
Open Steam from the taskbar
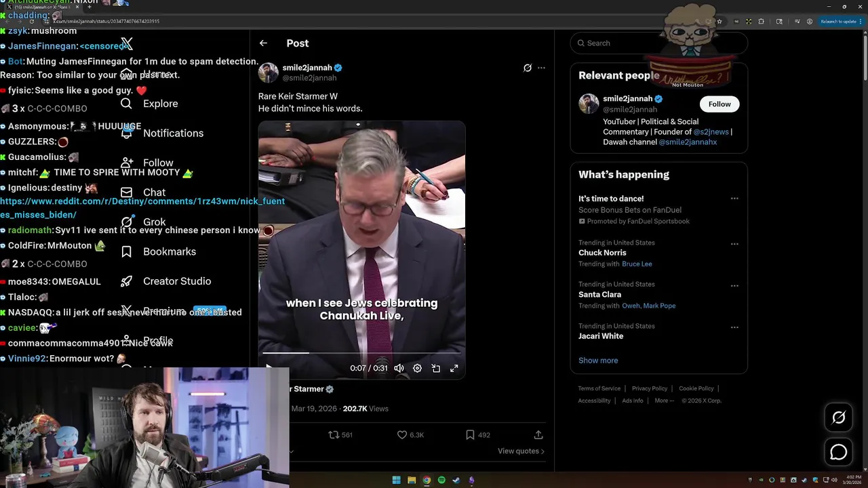tap(456, 480)
